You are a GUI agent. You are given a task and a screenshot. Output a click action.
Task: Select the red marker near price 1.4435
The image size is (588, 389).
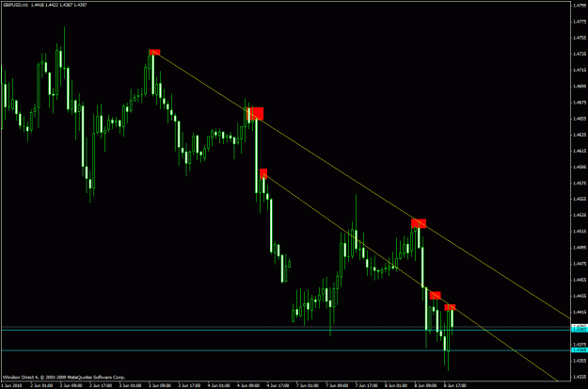[x=435, y=296]
